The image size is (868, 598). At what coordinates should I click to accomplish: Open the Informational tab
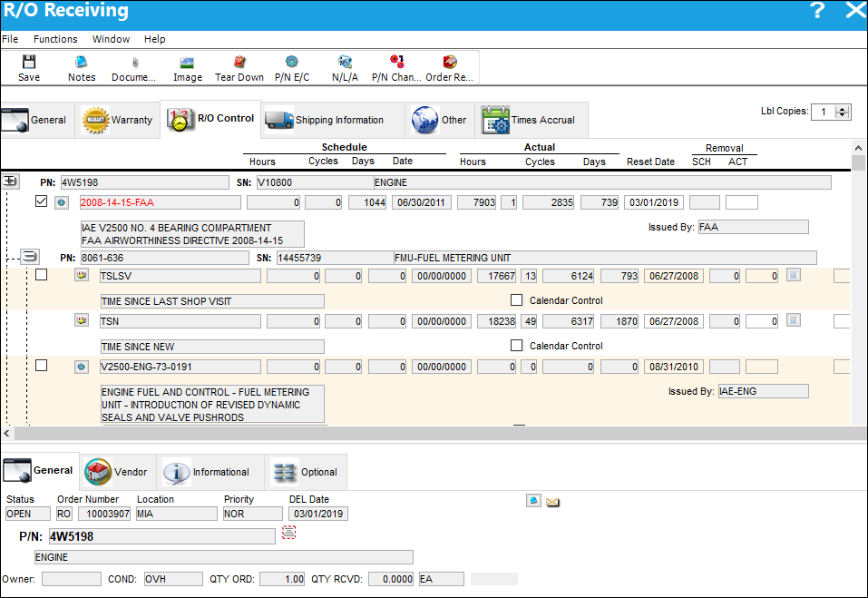pyautogui.click(x=210, y=472)
